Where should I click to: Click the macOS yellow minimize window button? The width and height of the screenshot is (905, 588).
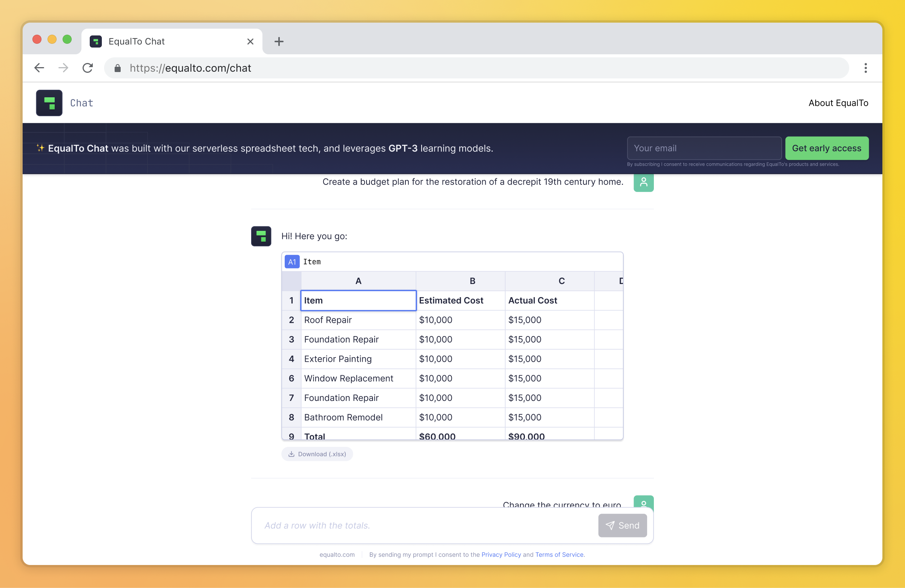click(52, 39)
